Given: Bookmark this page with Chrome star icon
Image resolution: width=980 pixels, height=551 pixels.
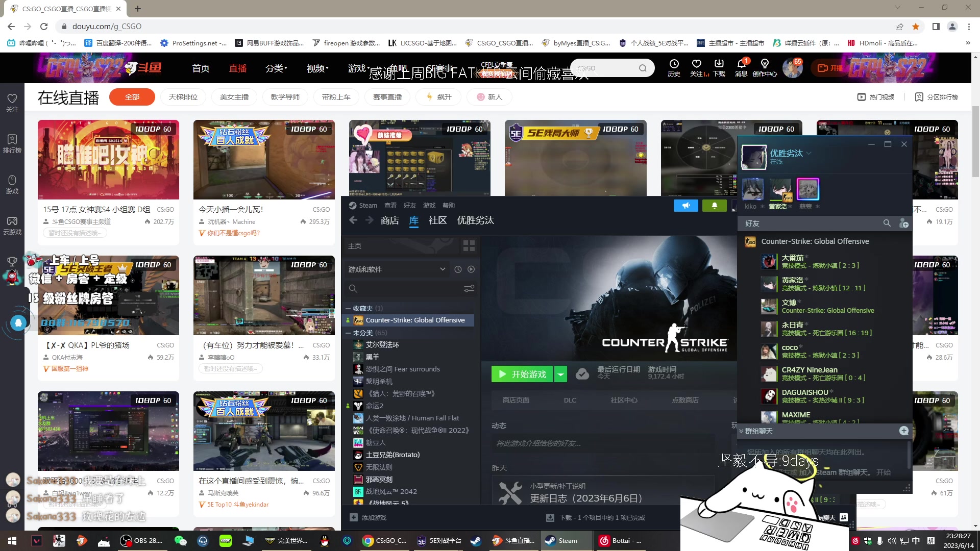Looking at the screenshot, I should pyautogui.click(x=916, y=27).
